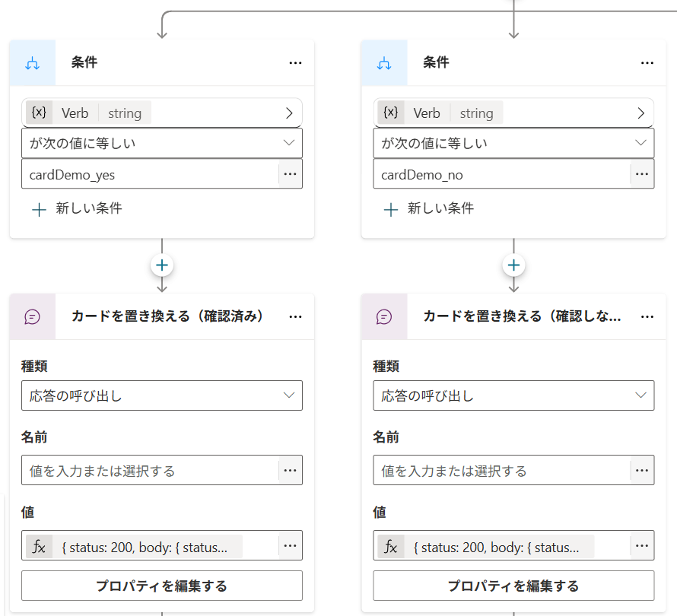Open options beside 値 formula in 確認しな… node
Image resolution: width=677 pixels, height=616 pixels.
coord(642,545)
